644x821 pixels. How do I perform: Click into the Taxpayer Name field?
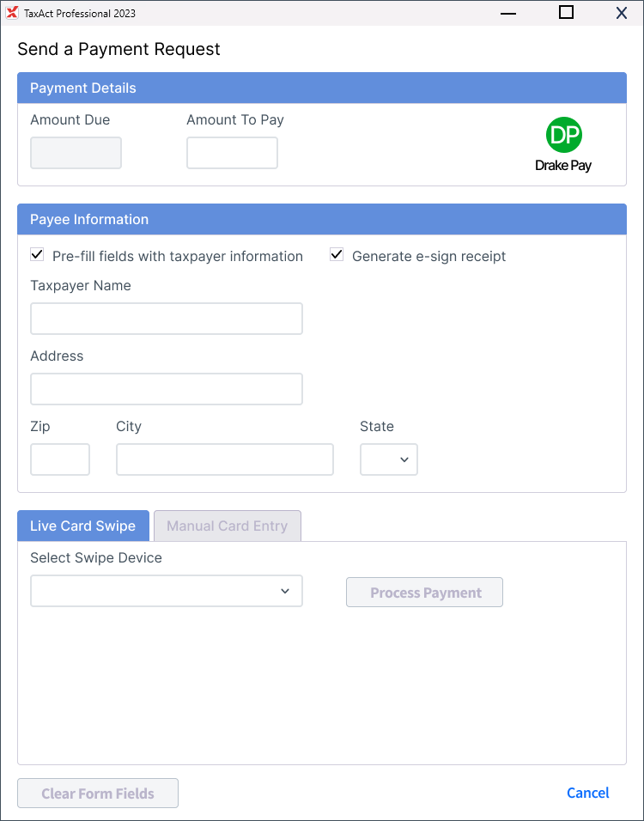(x=167, y=319)
